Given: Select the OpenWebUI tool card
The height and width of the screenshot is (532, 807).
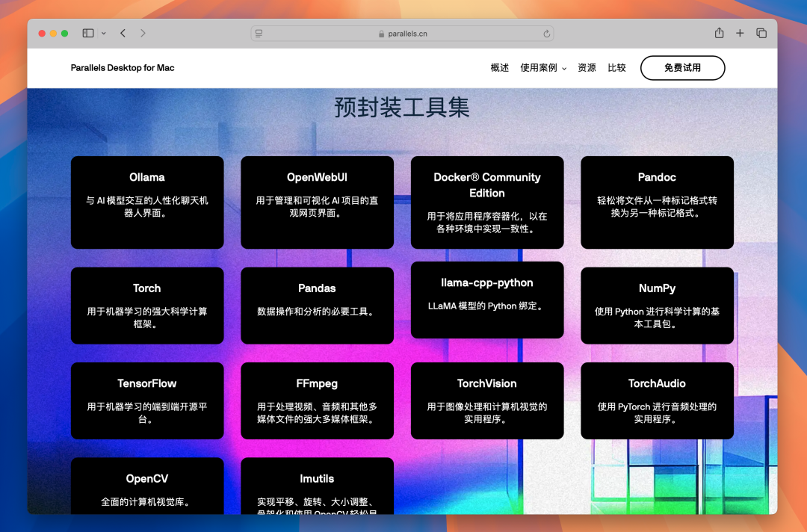Looking at the screenshot, I should click(x=317, y=202).
